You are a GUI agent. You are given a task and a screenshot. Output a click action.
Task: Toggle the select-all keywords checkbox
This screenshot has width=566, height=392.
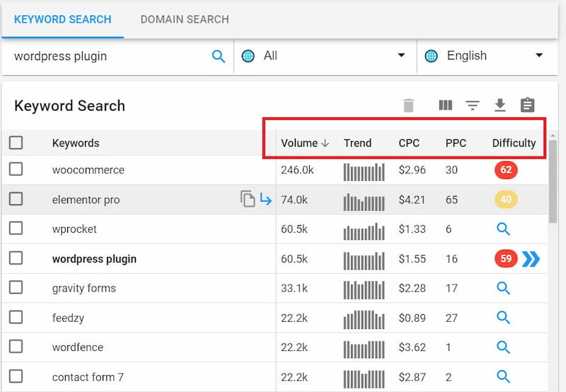pyautogui.click(x=16, y=143)
